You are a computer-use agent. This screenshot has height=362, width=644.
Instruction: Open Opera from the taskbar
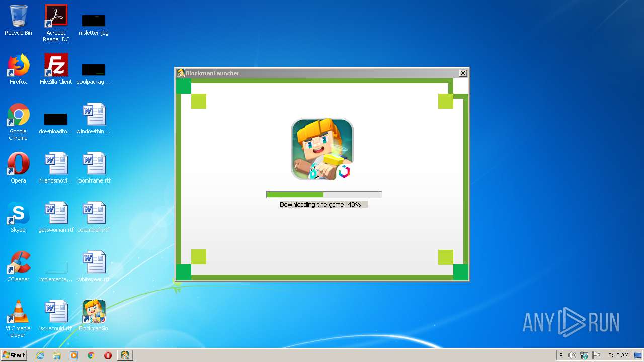[108, 355]
